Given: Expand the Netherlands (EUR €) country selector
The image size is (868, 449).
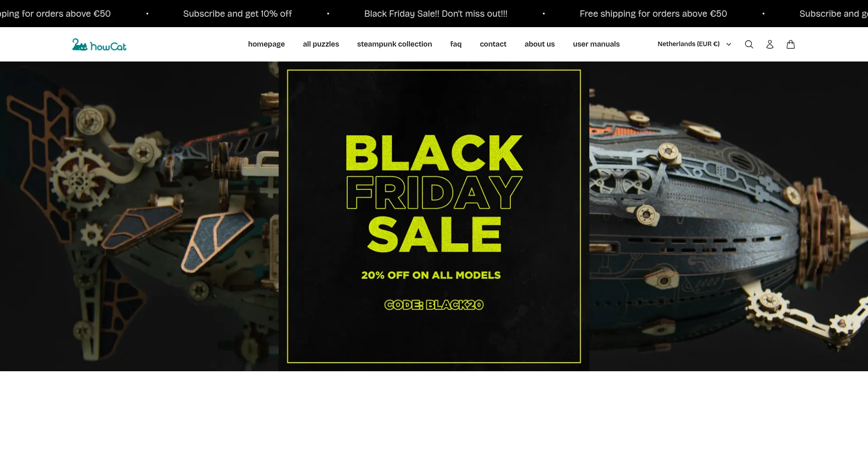Looking at the screenshot, I should tap(694, 44).
